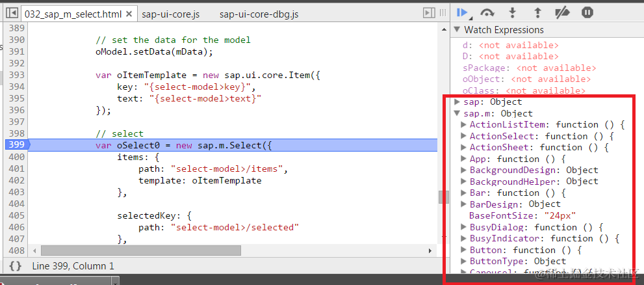
Task: Switch to the sap-ui-core-dbg.js tab
Action: pos(259,14)
